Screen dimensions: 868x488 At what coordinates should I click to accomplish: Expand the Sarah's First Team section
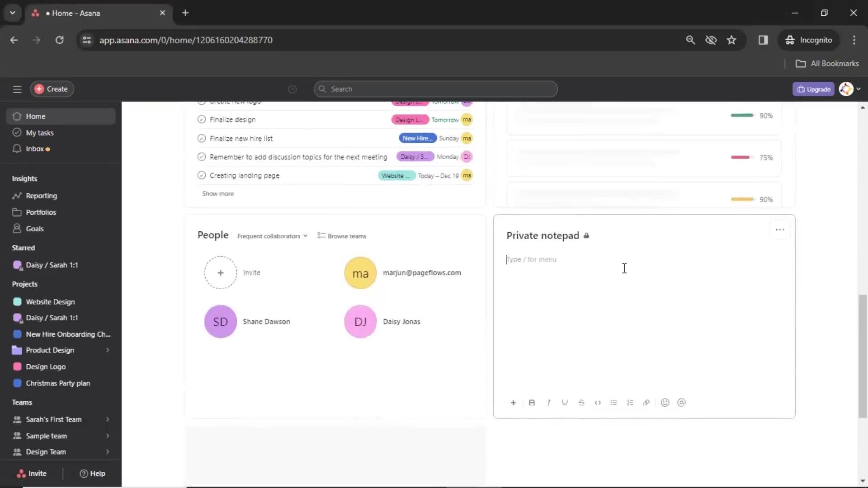point(107,419)
